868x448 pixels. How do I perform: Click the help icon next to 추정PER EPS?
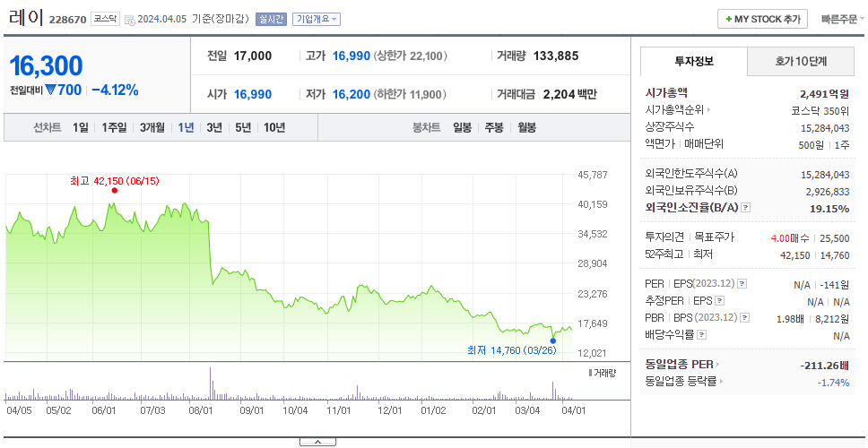(x=719, y=301)
